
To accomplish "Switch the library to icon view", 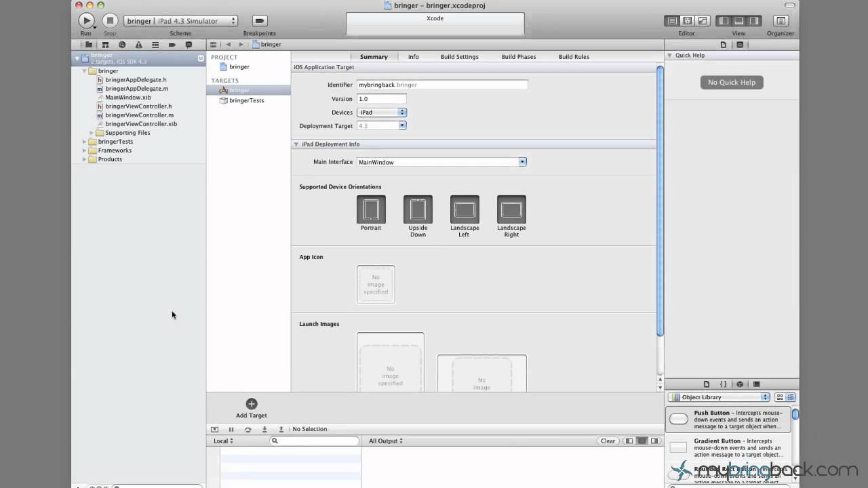I will [780, 397].
